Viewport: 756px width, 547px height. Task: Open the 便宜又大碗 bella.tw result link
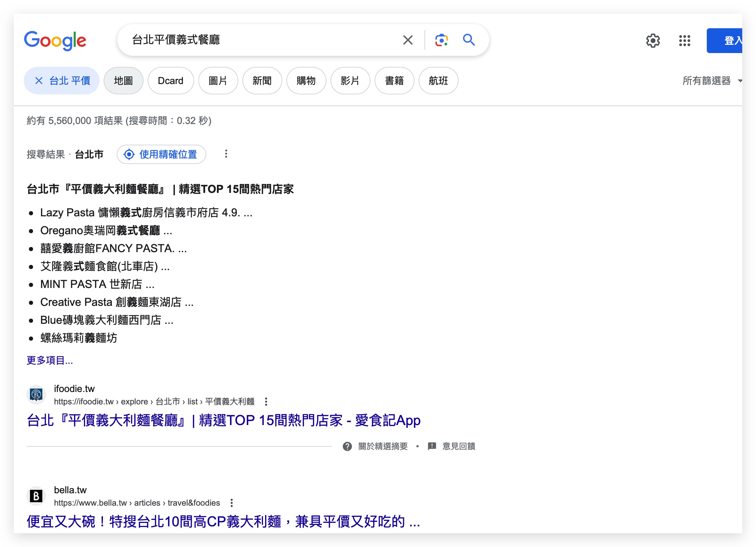[x=224, y=522]
